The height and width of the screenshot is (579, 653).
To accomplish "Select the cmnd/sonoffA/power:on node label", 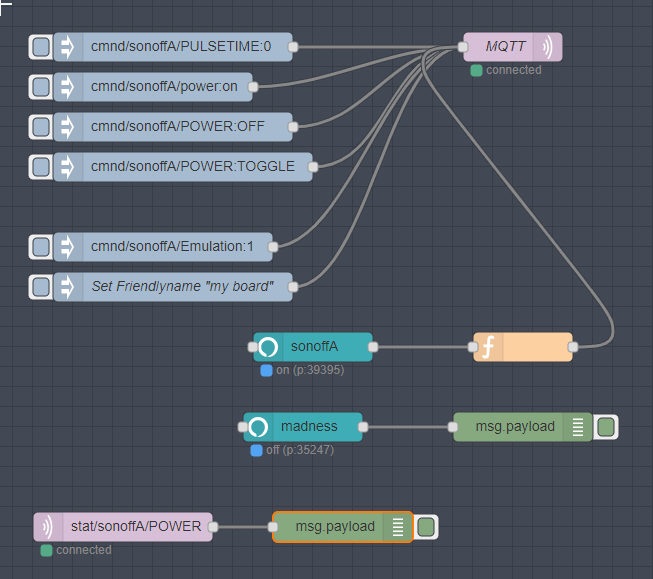I will [x=164, y=87].
